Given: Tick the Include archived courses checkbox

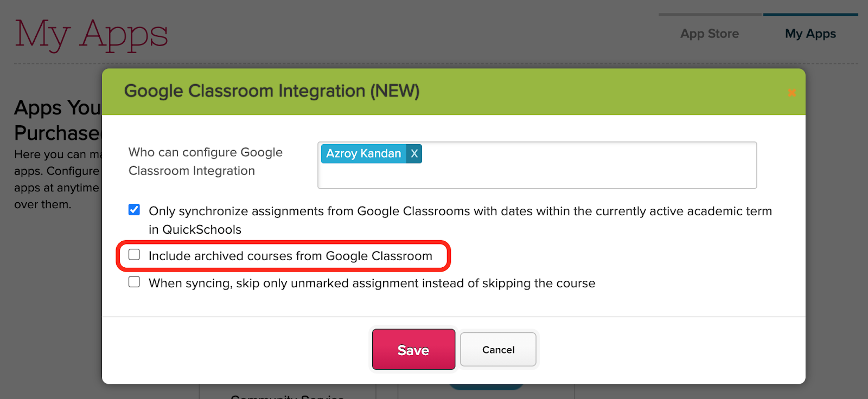Looking at the screenshot, I should tap(134, 255).
